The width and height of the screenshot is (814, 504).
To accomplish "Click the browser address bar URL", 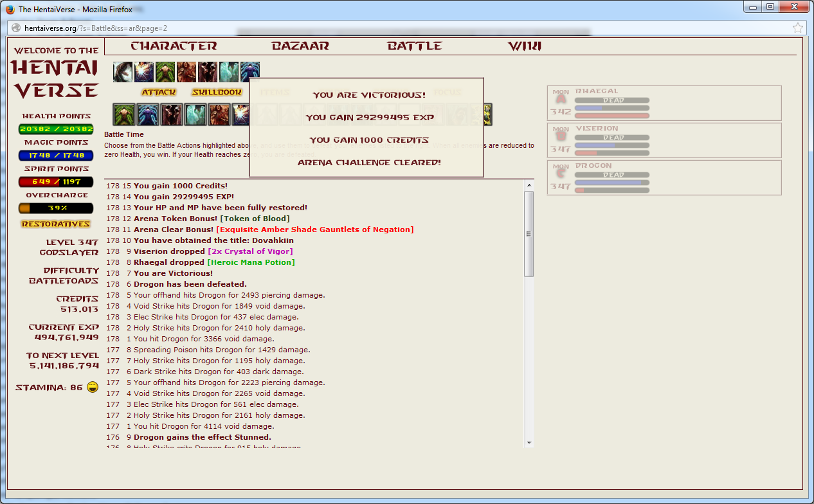I will click(96, 28).
